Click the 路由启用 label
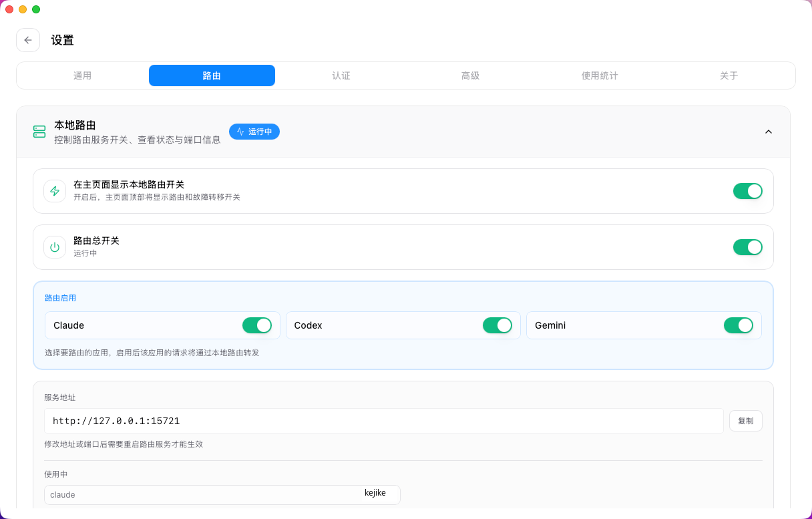This screenshot has width=812, height=519. pos(61,298)
